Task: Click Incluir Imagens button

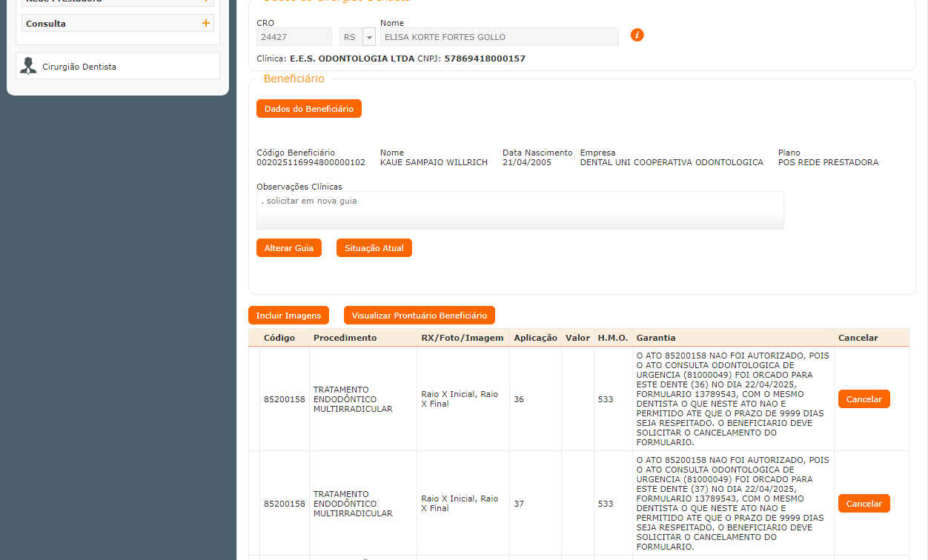Action: [x=288, y=316]
